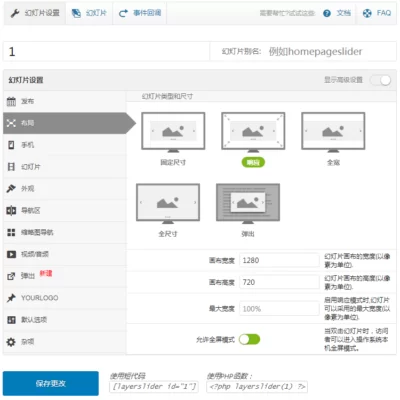Select the 视频/音频 play icon
Image resolution: width=400 pixels, height=400 pixels.
point(11,254)
